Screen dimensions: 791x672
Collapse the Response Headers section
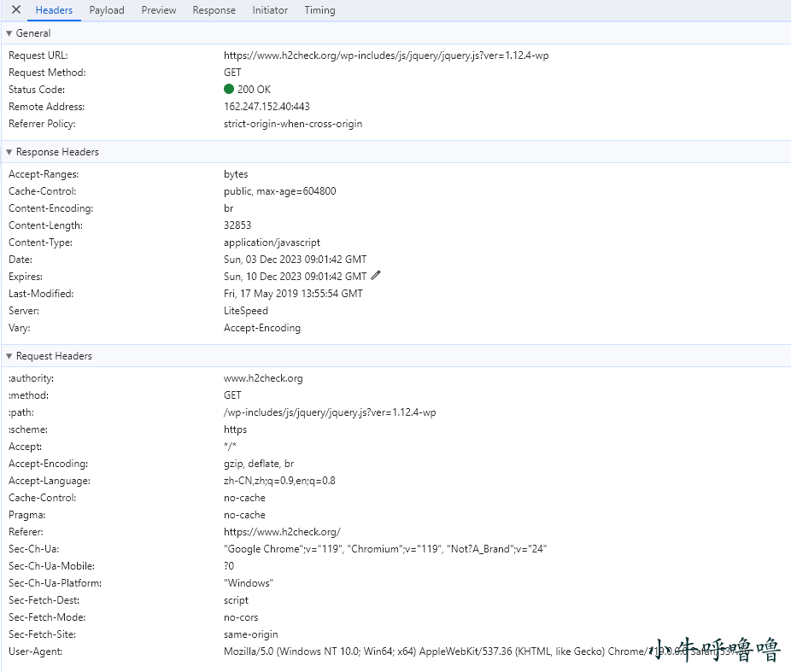9,152
